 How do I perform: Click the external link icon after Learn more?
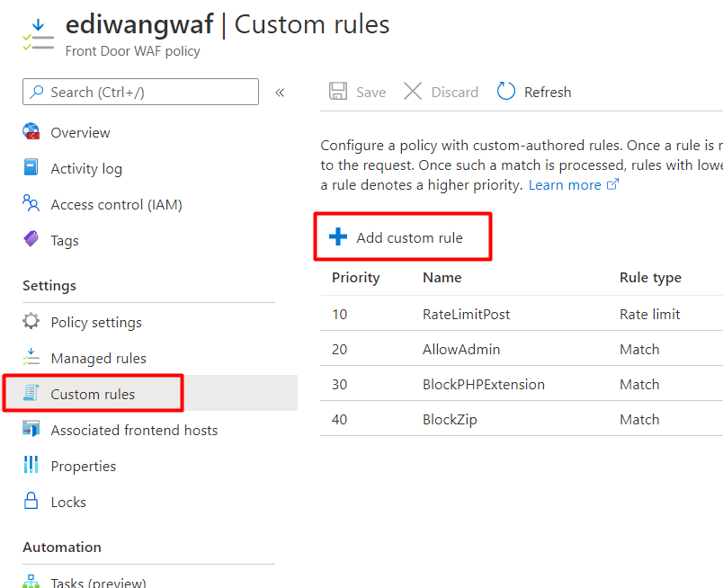(612, 184)
